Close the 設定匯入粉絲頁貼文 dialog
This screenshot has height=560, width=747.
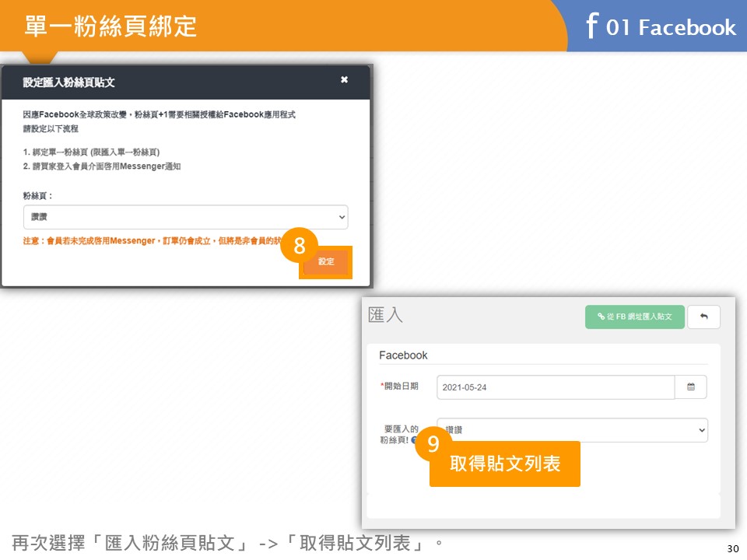point(344,80)
